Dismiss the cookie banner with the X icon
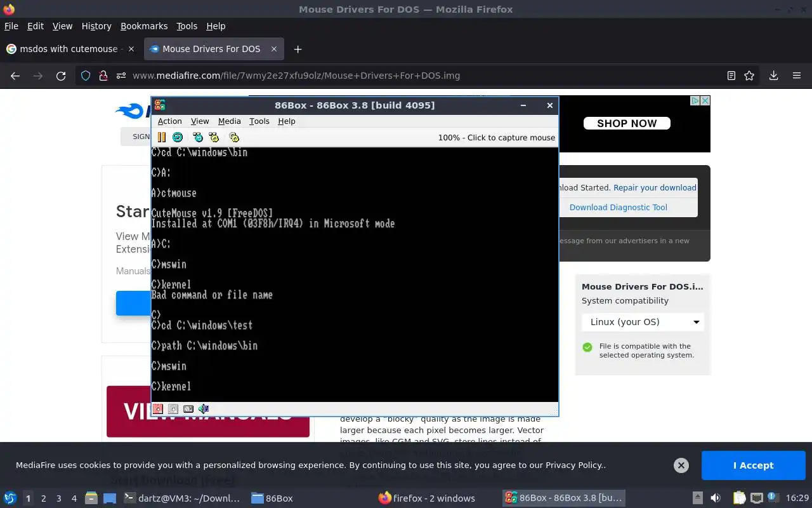812x508 pixels. [x=681, y=465]
